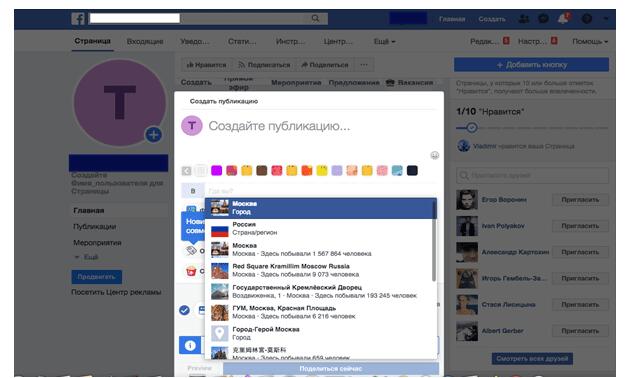Screen dimensions: 625x378
Task: Open 'Посетить Центр рекламы' link
Action: (x=116, y=292)
